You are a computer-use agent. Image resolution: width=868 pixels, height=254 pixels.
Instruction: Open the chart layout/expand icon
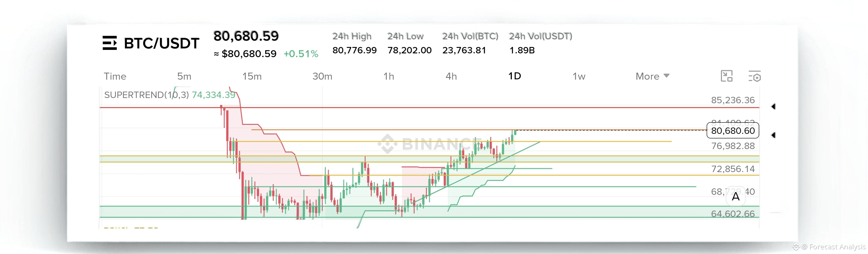pos(726,76)
